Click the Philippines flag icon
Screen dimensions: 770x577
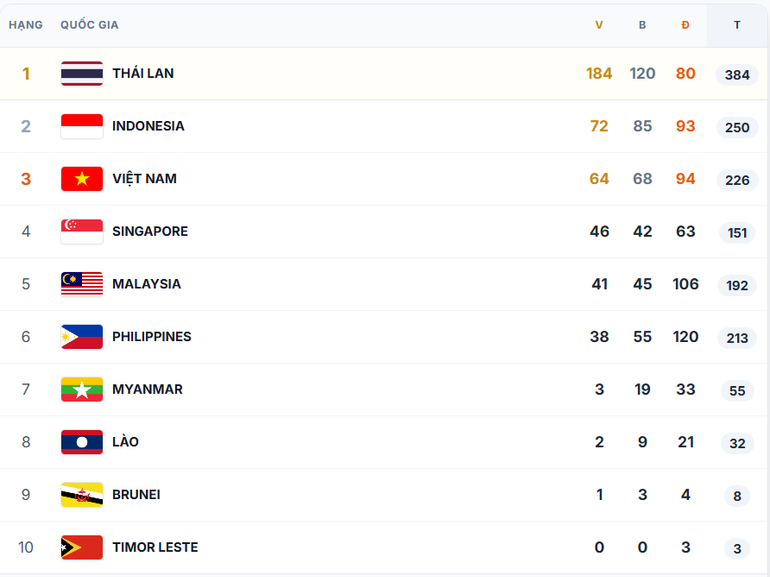(x=81, y=337)
